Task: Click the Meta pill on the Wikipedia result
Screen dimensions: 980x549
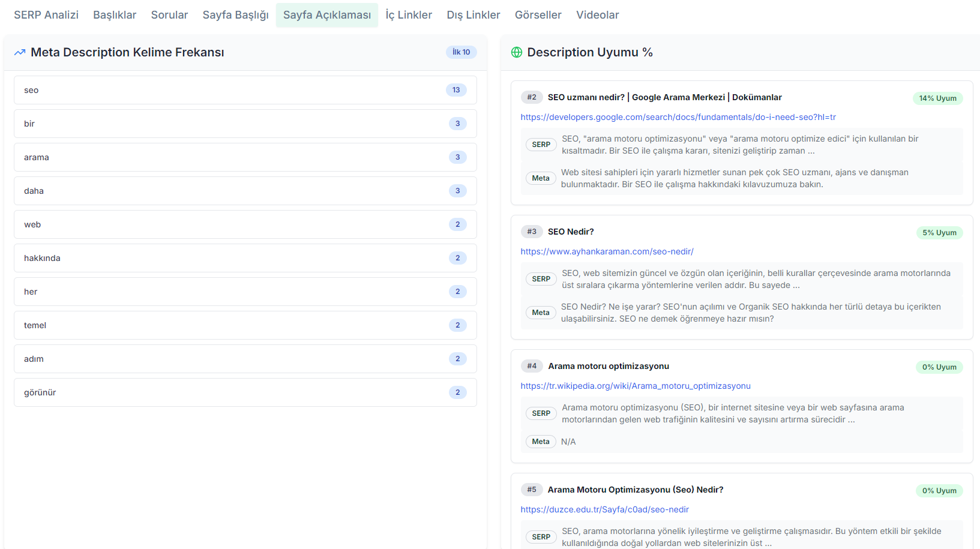Action: (x=540, y=441)
